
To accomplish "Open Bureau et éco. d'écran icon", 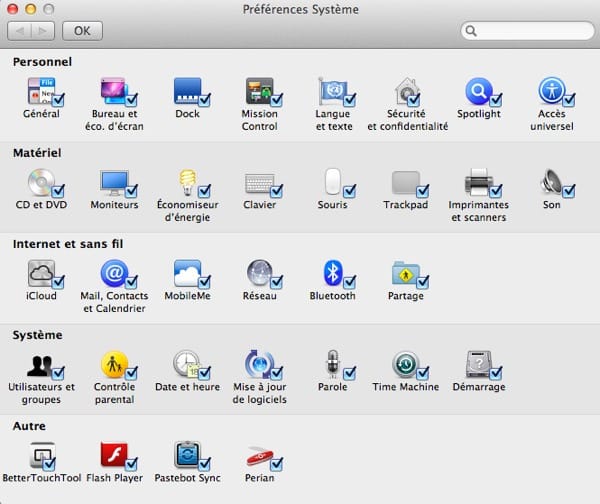I will [114, 91].
